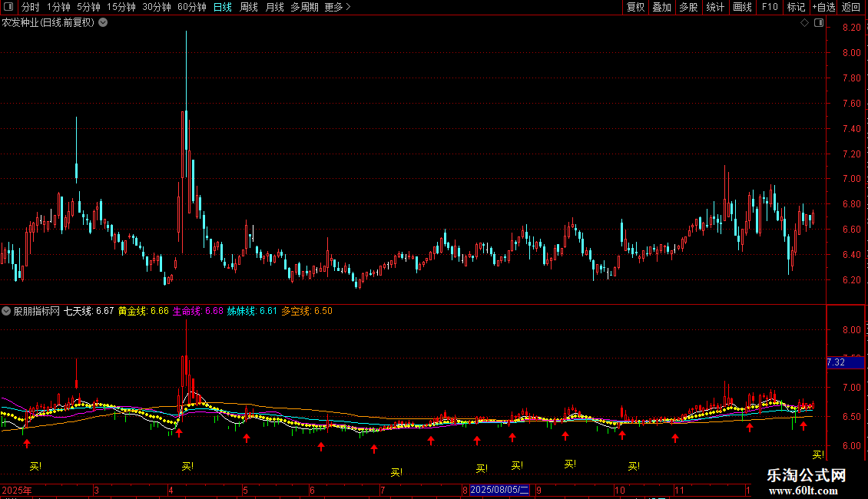The height and width of the screenshot is (499, 868).
Task: Click the 标记 mark button
Action: coord(796,7)
